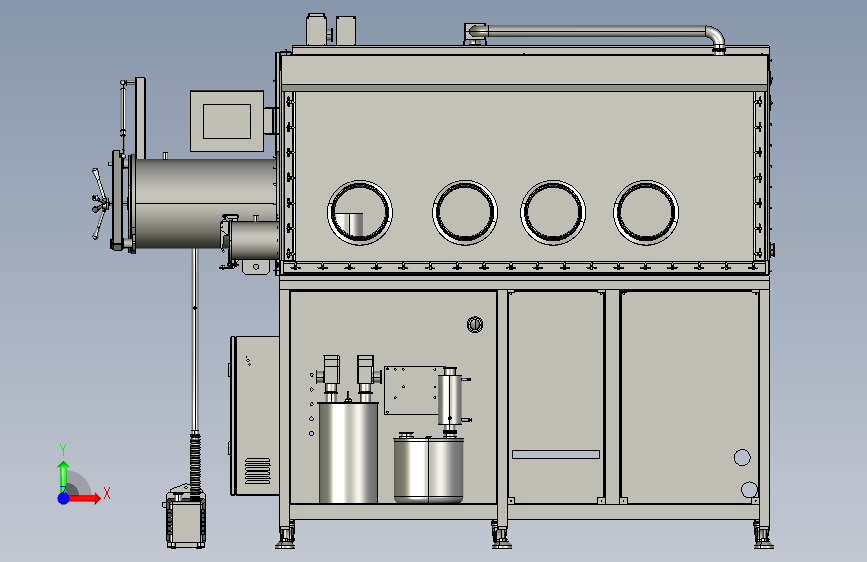Click the blue Z axis ball of the triad
The height and width of the screenshot is (562, 867).
click(x=64, y=498)
